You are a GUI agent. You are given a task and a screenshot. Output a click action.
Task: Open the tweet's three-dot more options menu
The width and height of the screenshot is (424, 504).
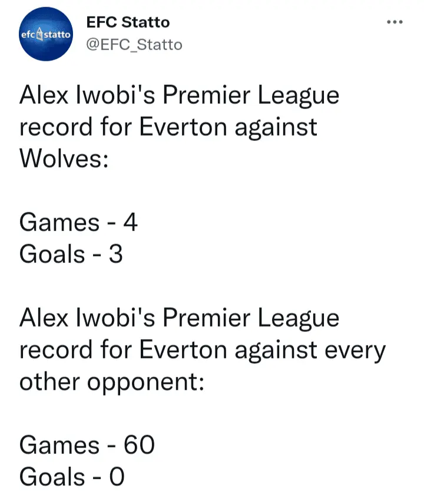395,22
